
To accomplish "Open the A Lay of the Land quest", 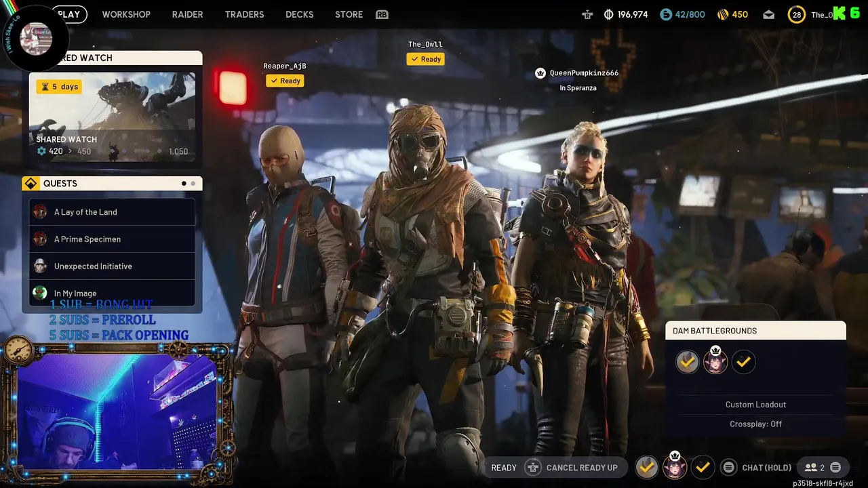I will click(112, 212).
